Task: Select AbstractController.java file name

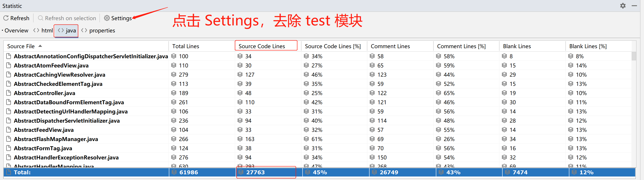Action: point(45,93)
